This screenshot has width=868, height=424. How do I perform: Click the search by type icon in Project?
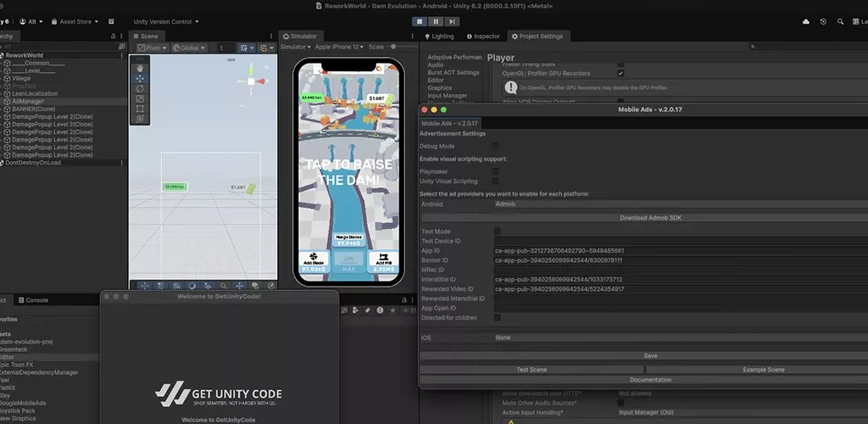tap(356, 310)
